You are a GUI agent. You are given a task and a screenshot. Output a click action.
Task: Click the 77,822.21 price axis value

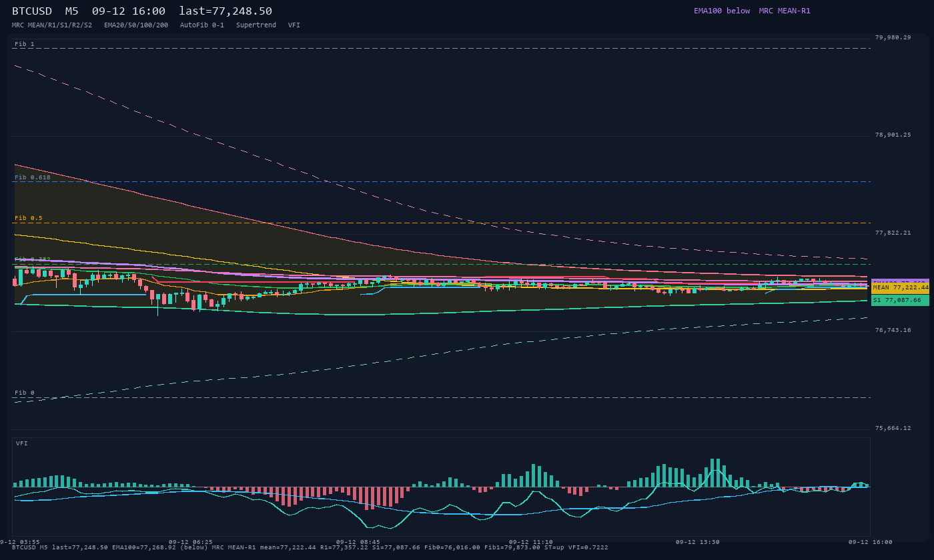click(893, 233)
